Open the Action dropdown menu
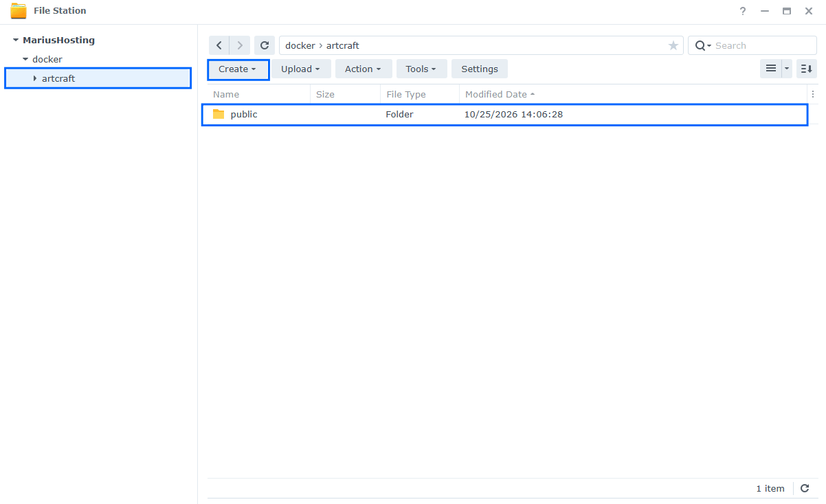 click(364, 69)
